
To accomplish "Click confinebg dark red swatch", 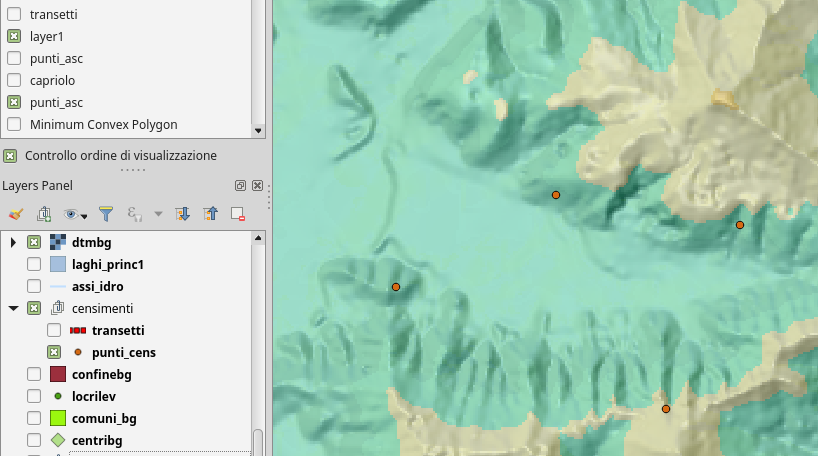I will [58, 374].
